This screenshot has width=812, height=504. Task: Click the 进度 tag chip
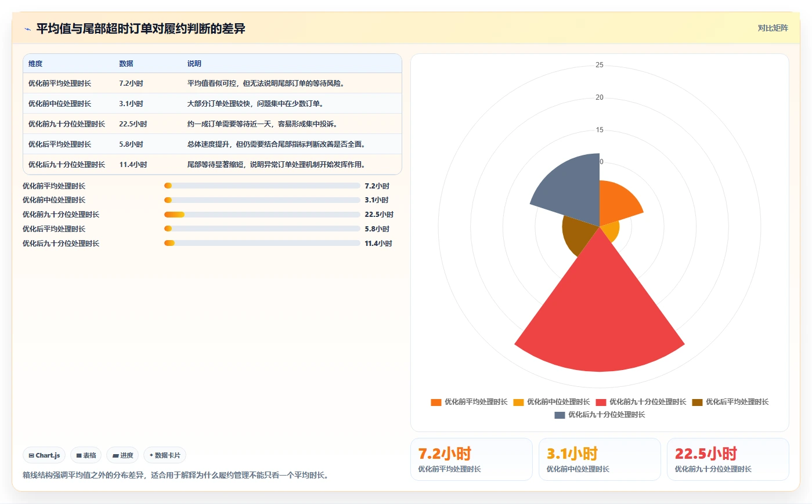[x=122, y=455]
